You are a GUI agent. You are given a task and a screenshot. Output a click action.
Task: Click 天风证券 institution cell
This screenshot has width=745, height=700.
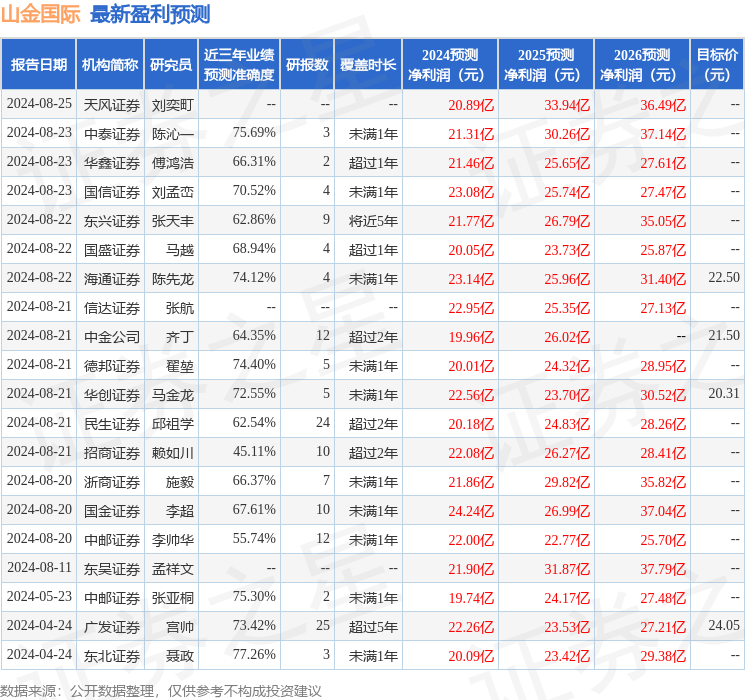pyautogui.click(x=112, y=105)
